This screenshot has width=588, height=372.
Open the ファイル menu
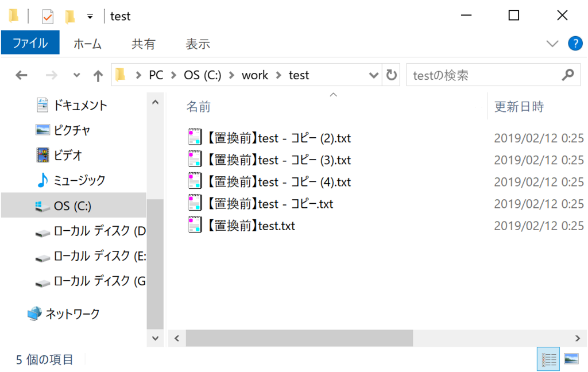pos(30,43)
